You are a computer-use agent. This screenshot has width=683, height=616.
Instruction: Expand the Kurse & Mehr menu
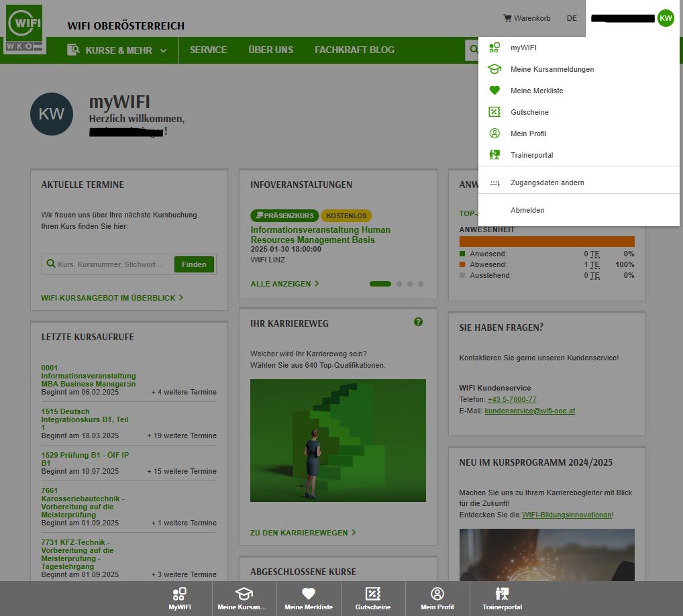[x=117, y=50]
